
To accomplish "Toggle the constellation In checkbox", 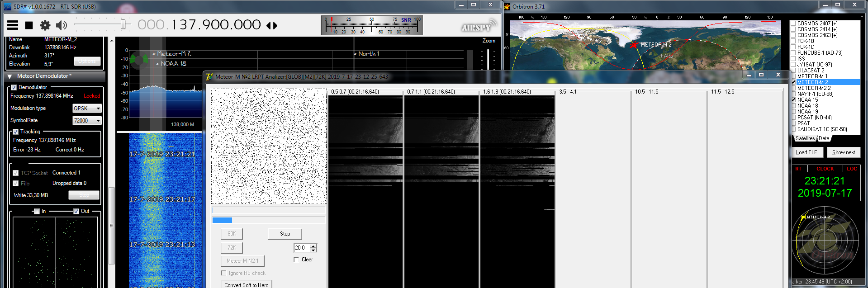I will (x=37, y=211).
